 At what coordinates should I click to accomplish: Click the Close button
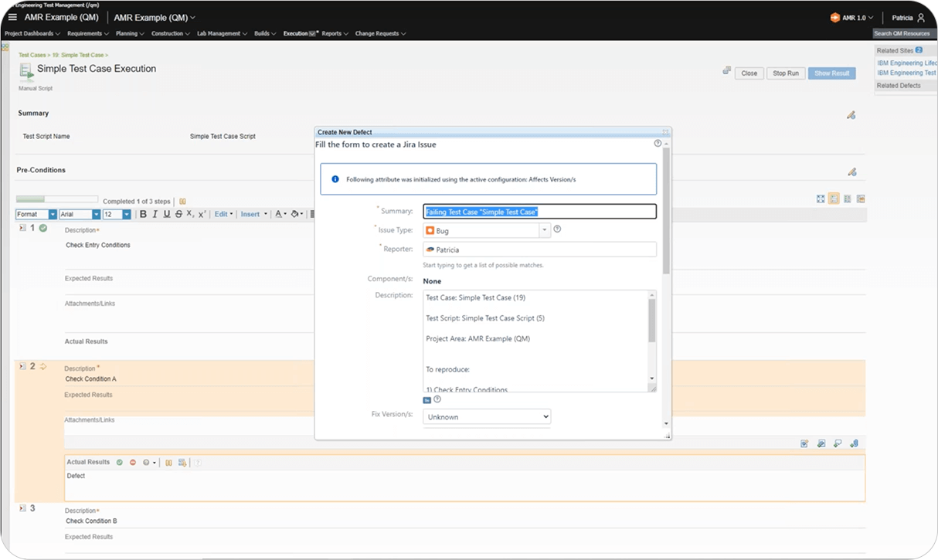tap(749, 73)
